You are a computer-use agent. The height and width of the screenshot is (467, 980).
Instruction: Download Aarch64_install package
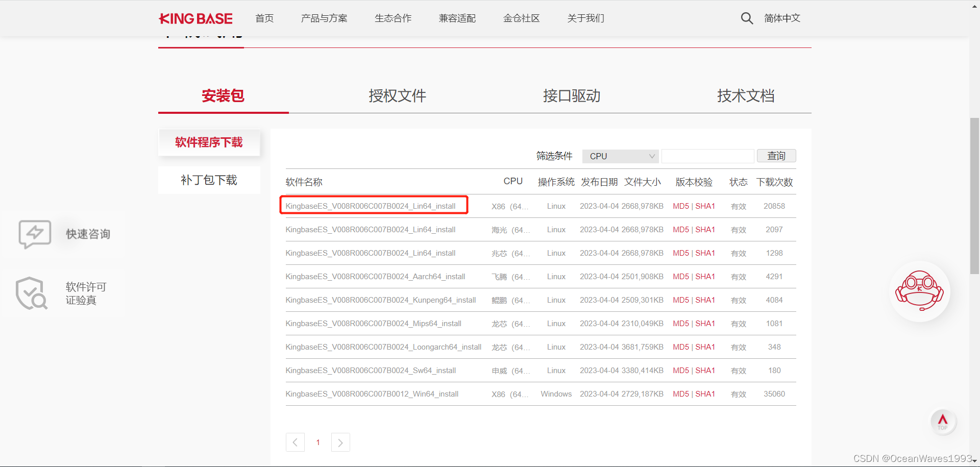375,277
